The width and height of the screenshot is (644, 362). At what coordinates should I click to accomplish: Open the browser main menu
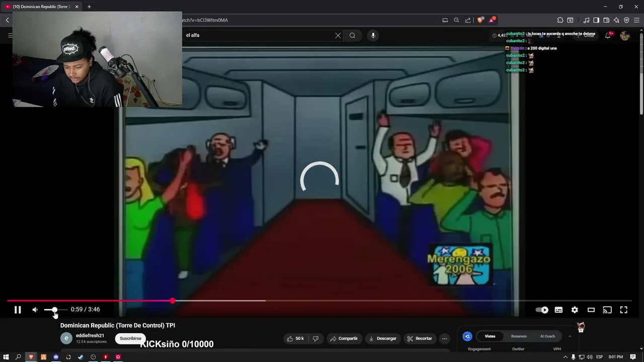tap(636, 20)
